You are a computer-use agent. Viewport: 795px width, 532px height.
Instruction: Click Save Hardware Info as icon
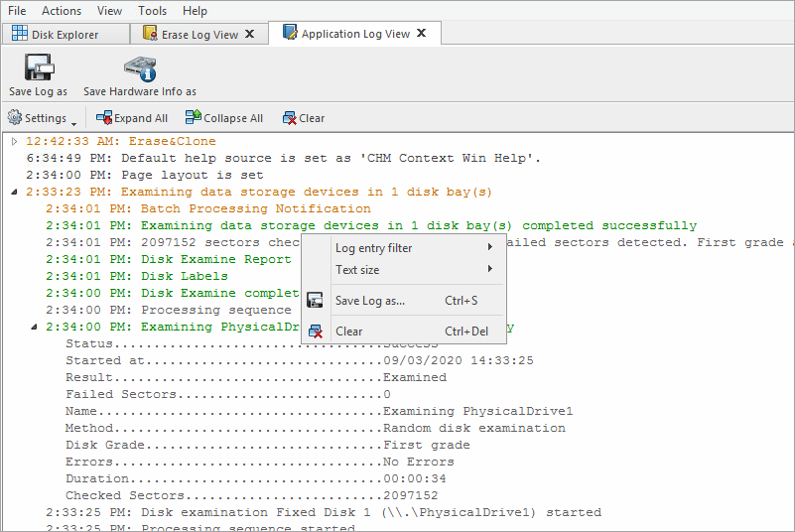point(139,68)
